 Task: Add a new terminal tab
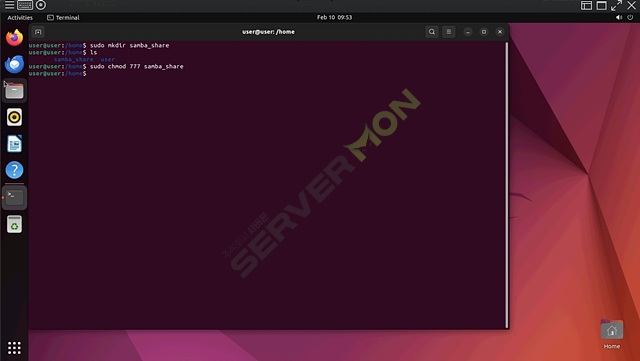[x=38, y=32]
